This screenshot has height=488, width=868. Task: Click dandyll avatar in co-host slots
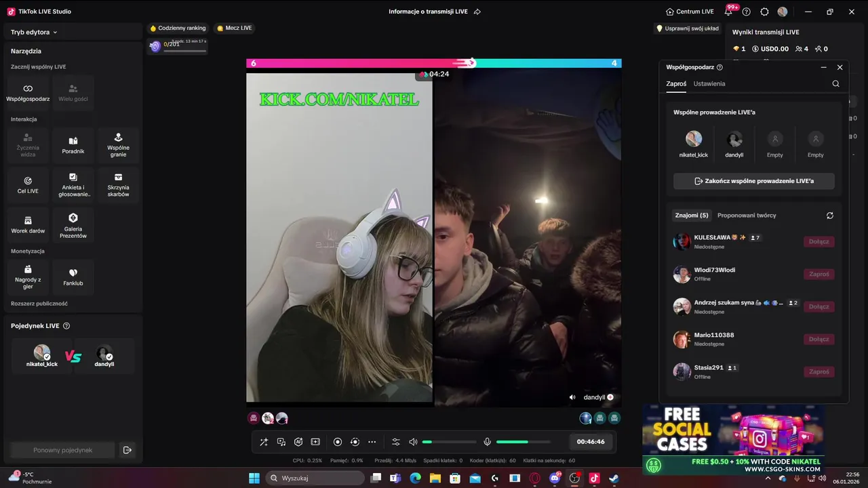(x=734, y=139)
